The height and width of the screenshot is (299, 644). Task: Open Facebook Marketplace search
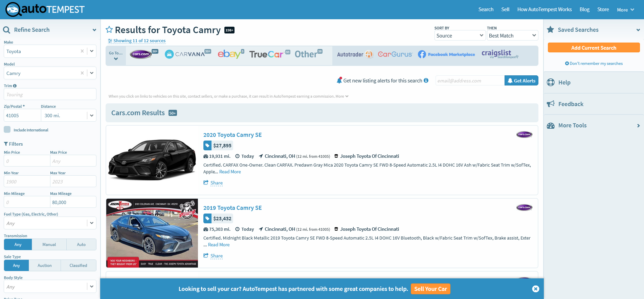[446, 54]
